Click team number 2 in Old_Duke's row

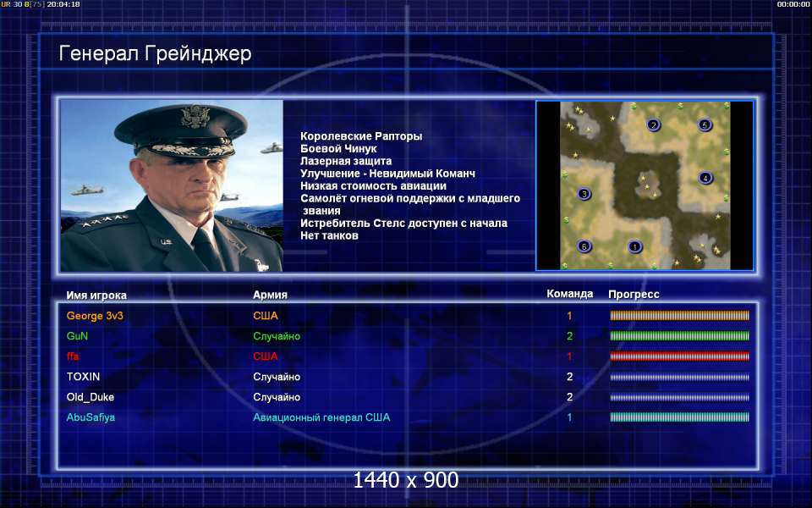569,397
